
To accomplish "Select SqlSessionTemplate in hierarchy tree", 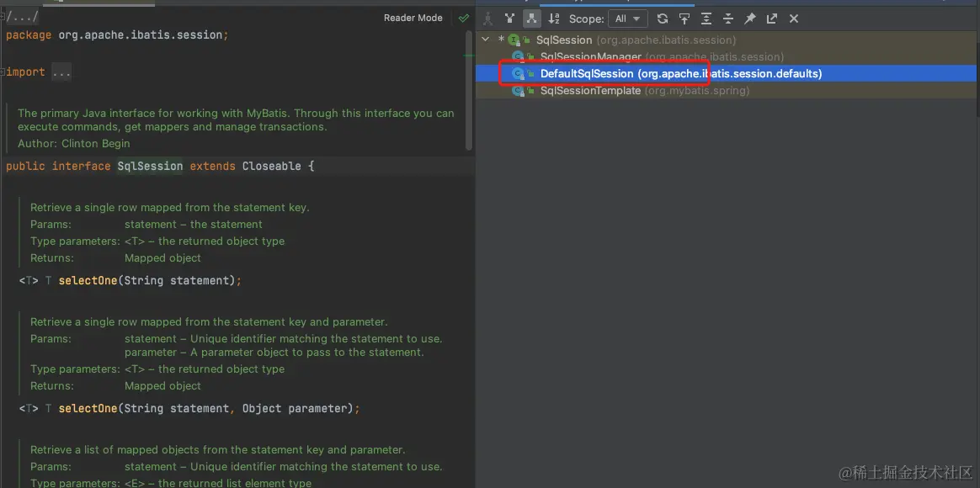I will (725, 91).
